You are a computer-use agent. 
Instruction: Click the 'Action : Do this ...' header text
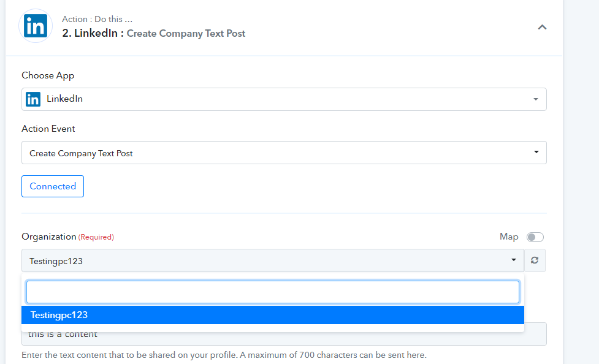tap(97, 19)
